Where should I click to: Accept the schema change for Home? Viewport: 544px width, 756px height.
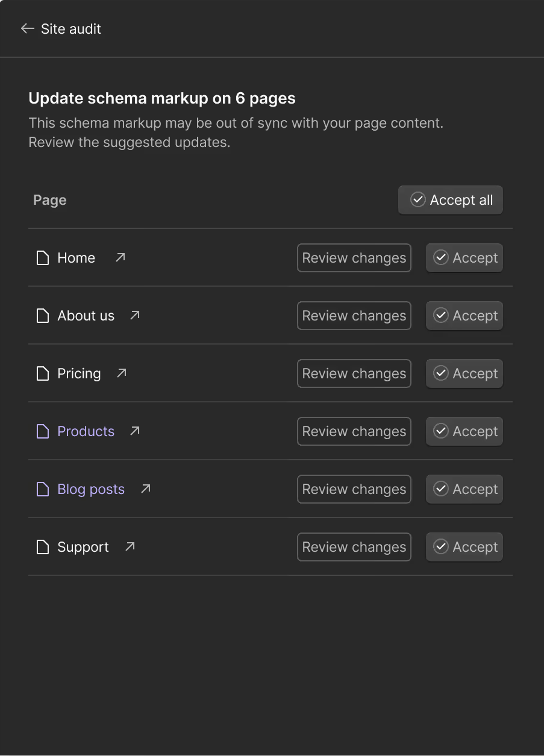tap(464, 257)
